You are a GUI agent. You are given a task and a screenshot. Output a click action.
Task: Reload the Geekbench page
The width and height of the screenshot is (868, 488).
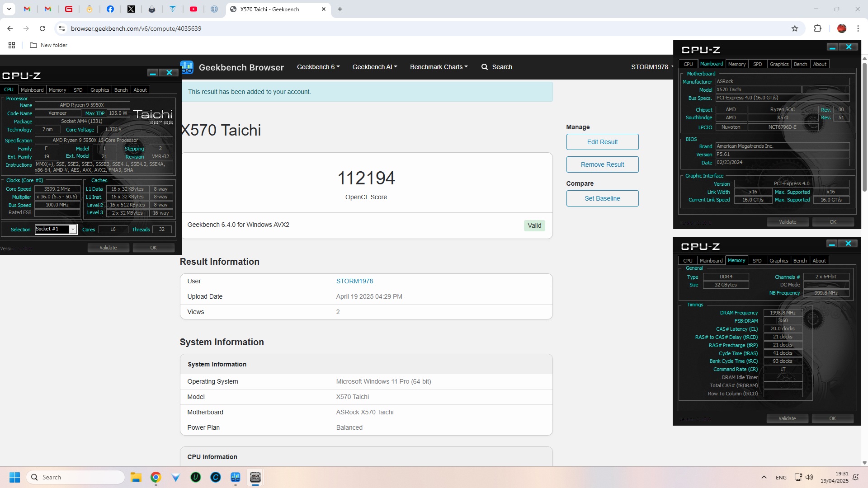click(42, 28)
